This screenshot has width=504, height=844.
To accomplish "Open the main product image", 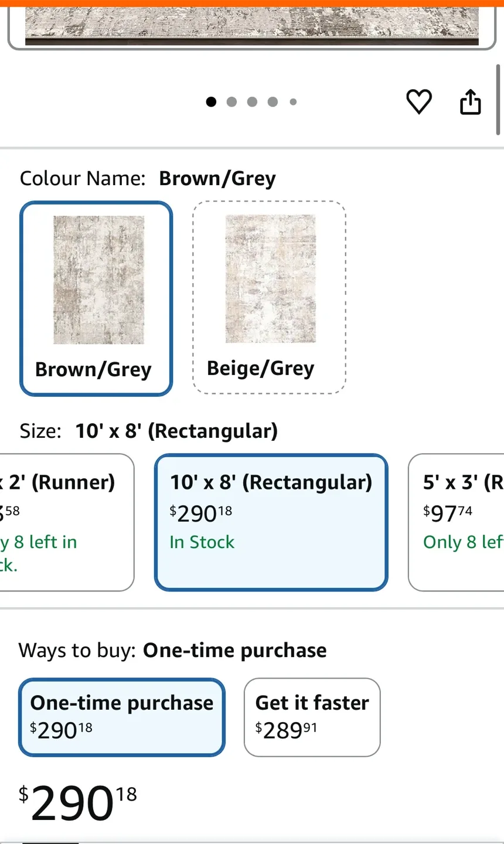I will tap(252, 25).
